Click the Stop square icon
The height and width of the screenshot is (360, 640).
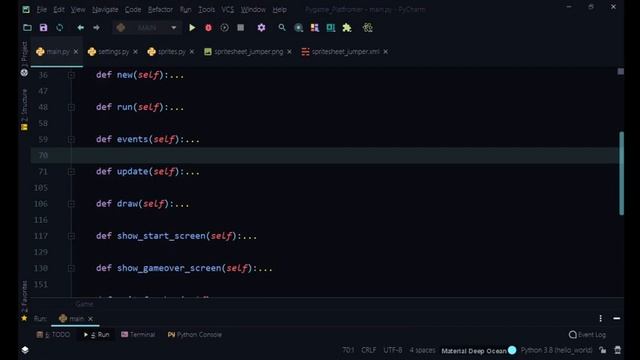click(241, 28)
